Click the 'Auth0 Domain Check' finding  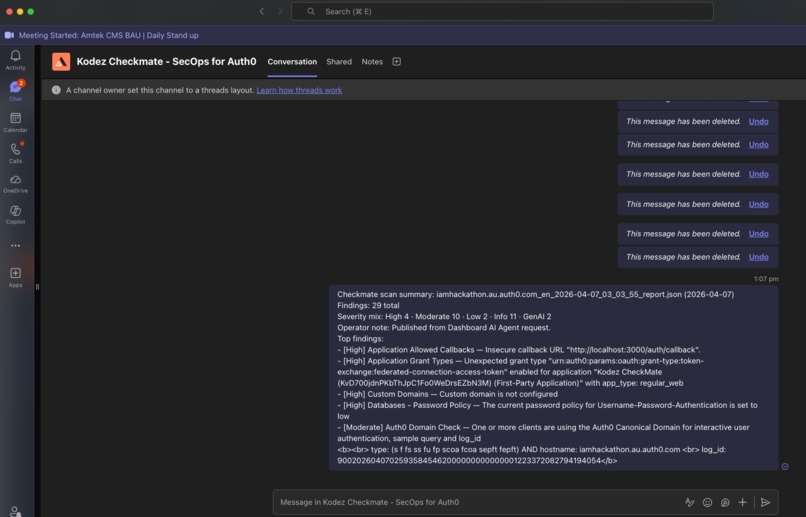[x=543, y=433]
